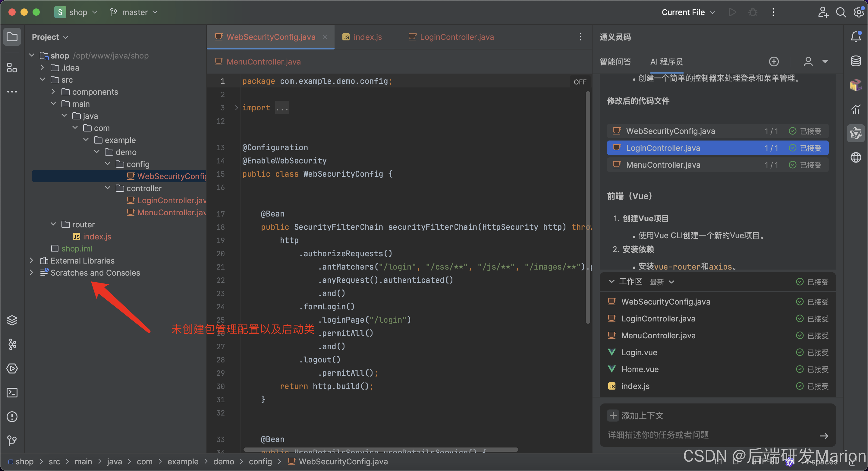
Task: Open the master branch dropdown
Action: [134, 12]
